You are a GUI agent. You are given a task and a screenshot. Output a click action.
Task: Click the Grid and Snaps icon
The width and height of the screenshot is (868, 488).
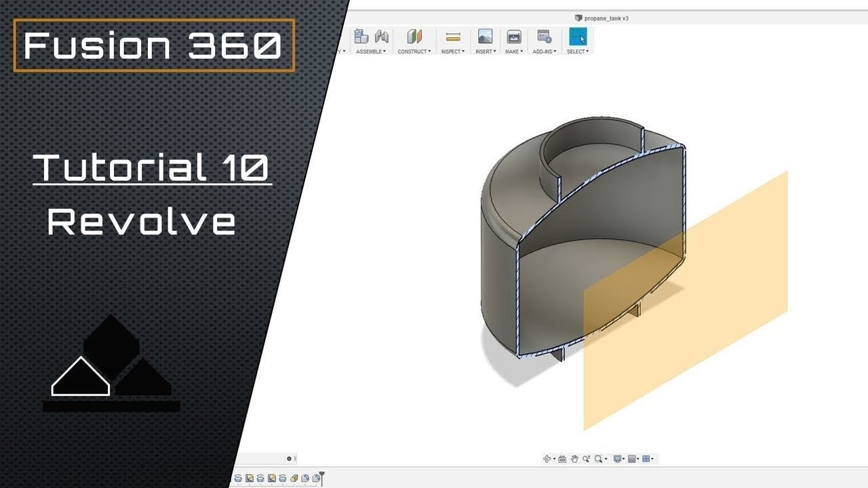coord(632,458)
